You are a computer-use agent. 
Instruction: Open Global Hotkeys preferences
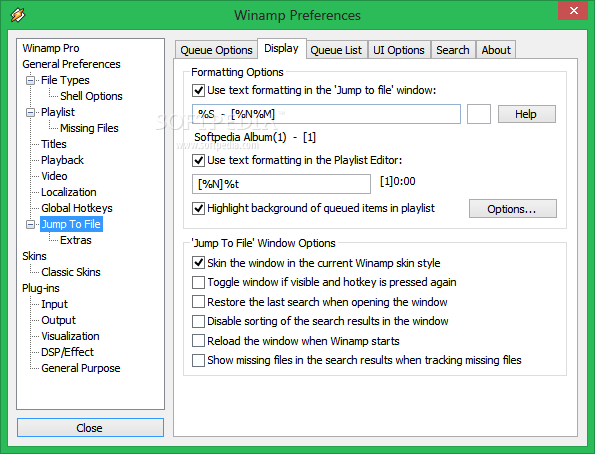pos(77,208)
